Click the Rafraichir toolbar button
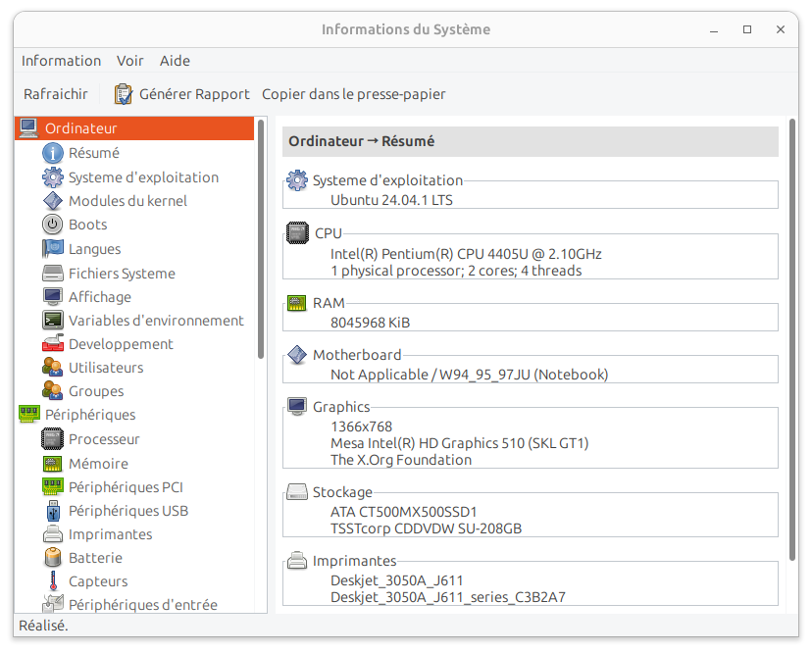812x653 pixels. point(56,94)
